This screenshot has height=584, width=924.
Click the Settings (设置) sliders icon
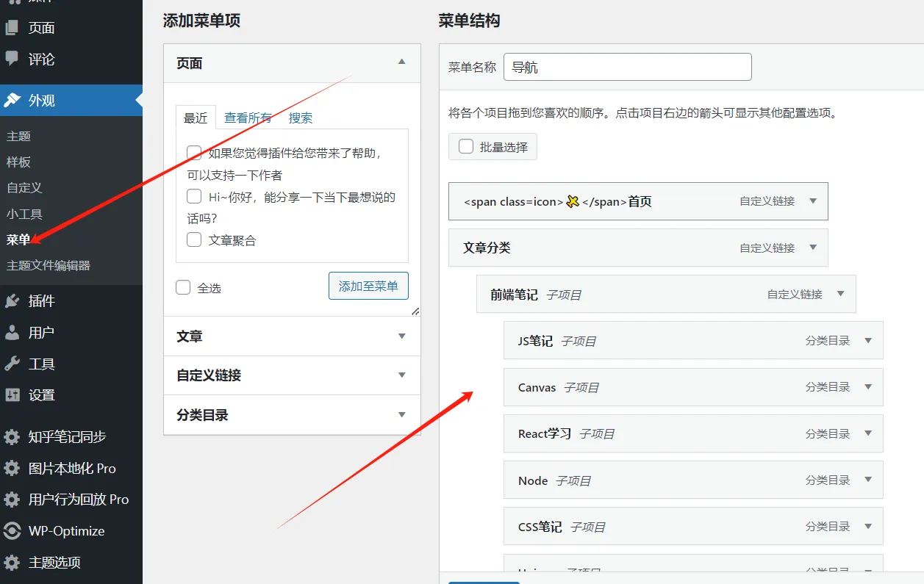(12, 394)
